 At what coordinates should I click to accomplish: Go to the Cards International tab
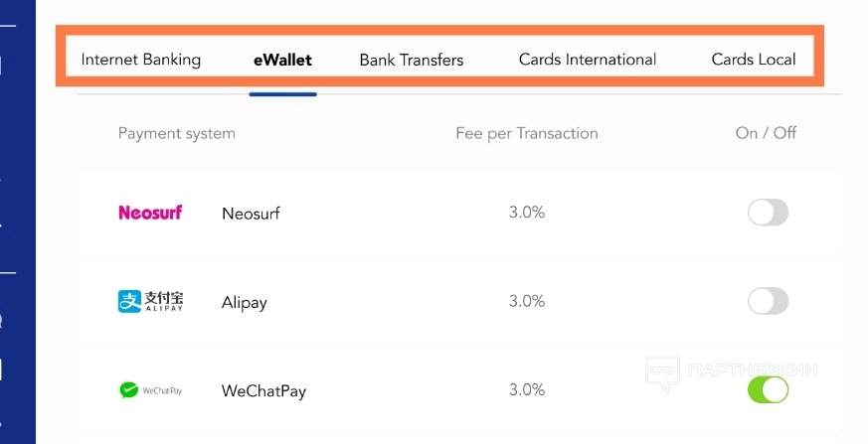click(x=588, y=60)
